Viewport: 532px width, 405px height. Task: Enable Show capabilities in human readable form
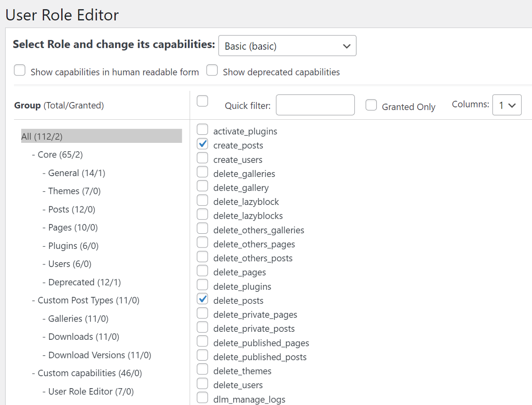click(x=20, y=71)
